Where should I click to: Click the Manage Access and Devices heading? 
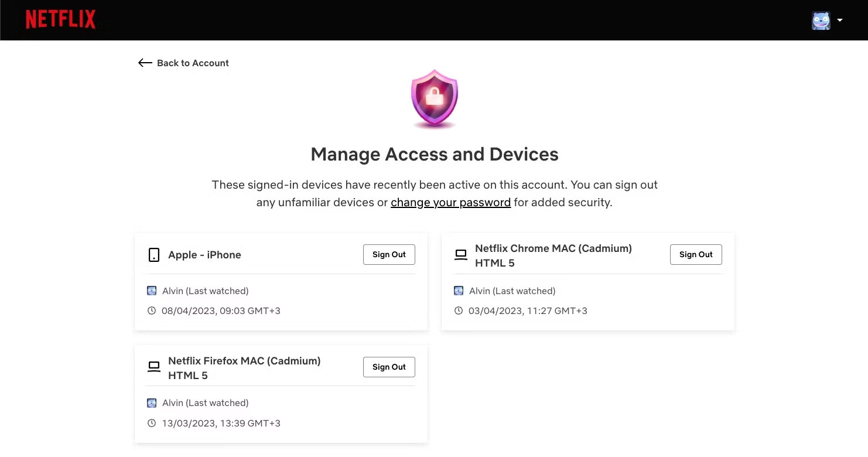point(434,155)
